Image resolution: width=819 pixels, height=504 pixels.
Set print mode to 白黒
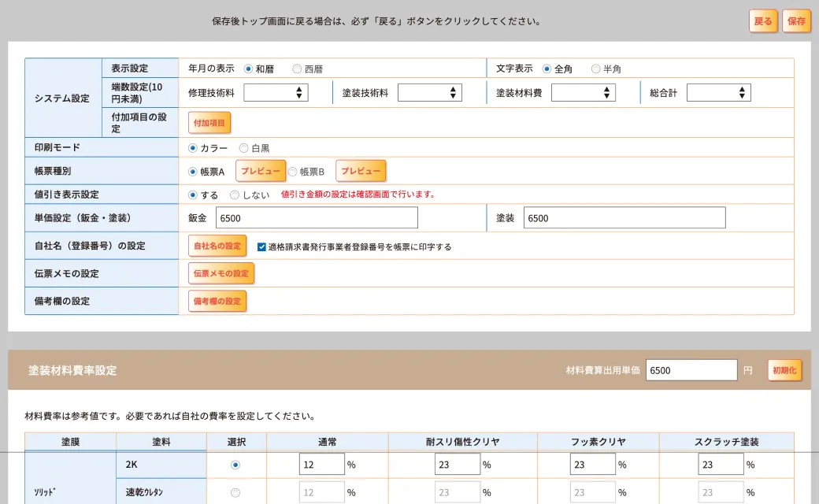pyautogui.click(x=243, y=148)
